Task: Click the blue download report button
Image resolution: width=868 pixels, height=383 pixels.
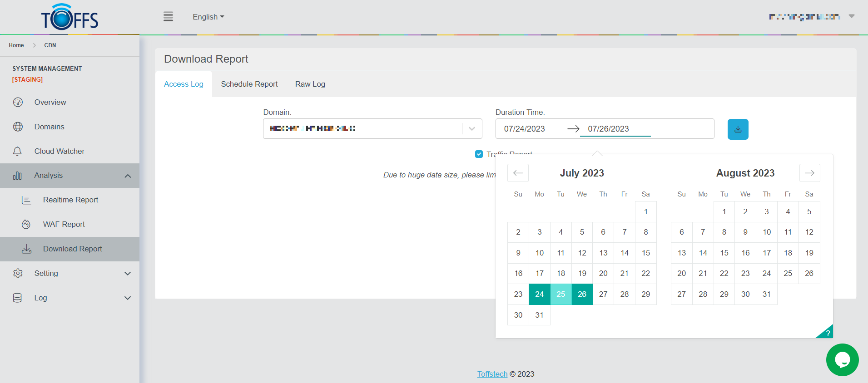Action: point(738,129)
